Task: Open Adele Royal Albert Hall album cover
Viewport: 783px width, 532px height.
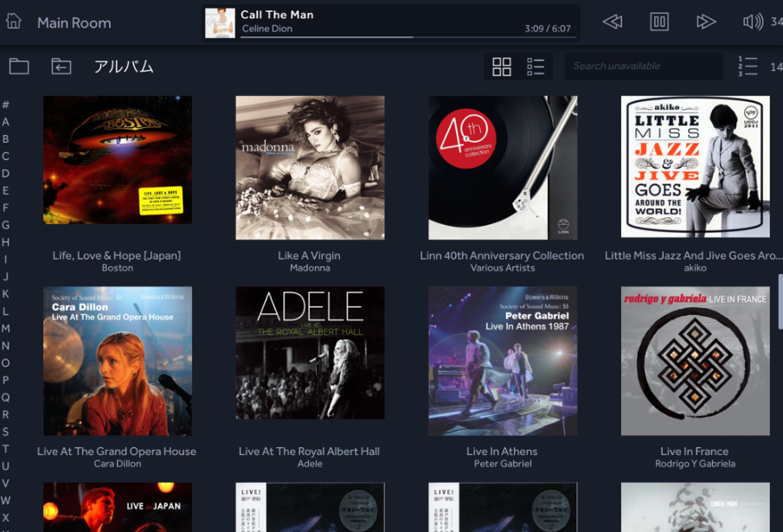Action: pos(310,353)
